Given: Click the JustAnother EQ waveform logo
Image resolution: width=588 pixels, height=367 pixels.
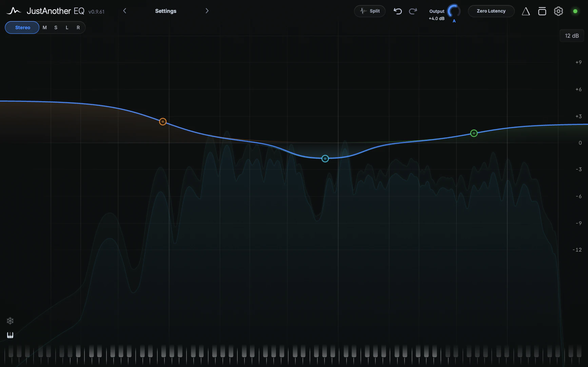Looking at the screenshot, I should [x=14, y=11].
